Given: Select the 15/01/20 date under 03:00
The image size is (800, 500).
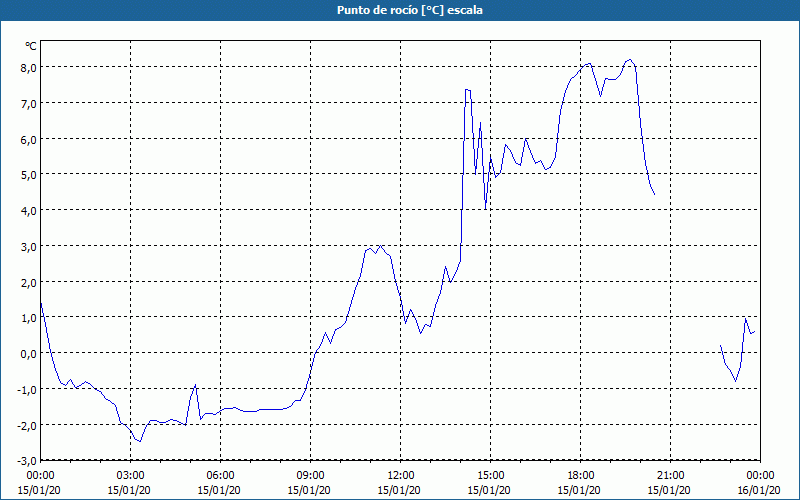Looking at the screenshot, I should [129, 490].
